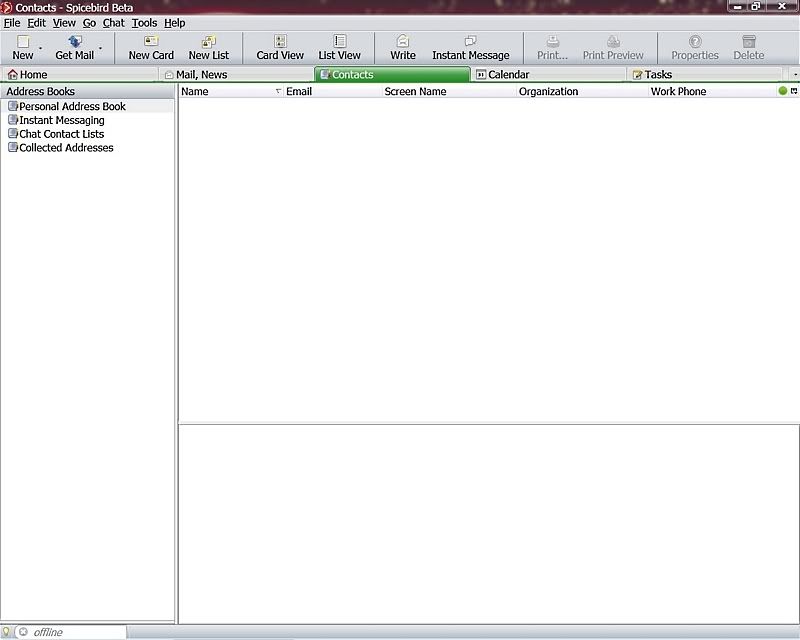Open the Help menu

pos(174,23)
